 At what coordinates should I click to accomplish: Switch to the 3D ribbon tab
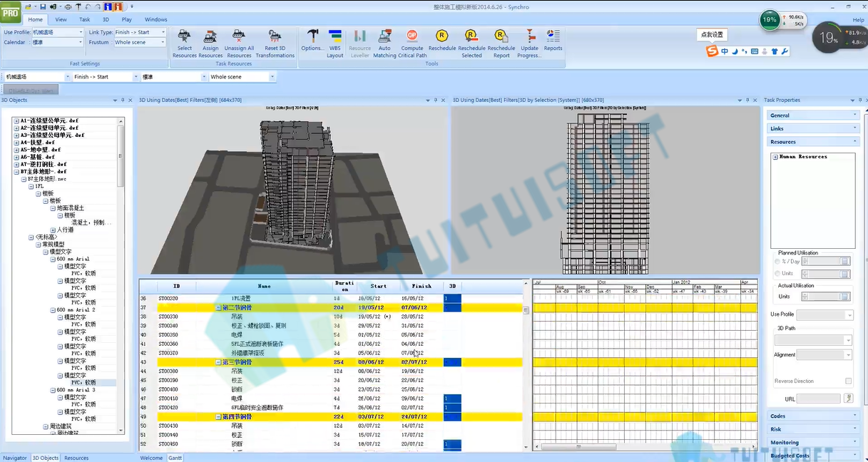[106, 20]
